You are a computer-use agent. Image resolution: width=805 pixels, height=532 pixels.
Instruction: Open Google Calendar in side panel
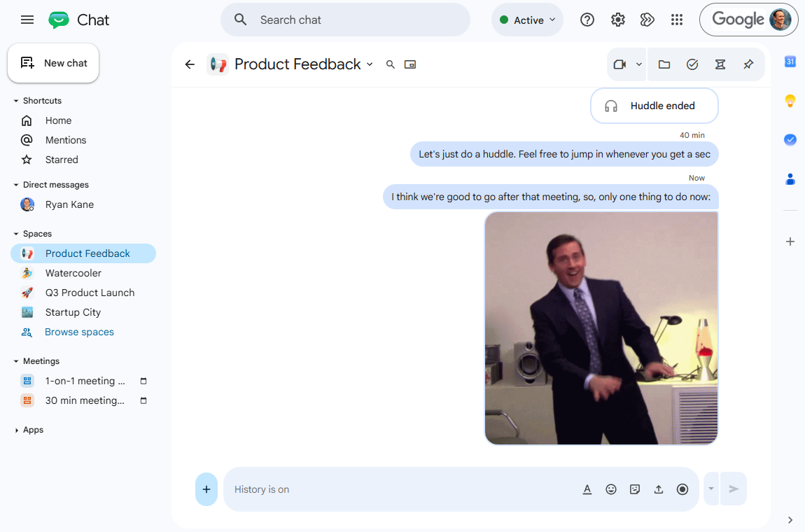point(790,62)
